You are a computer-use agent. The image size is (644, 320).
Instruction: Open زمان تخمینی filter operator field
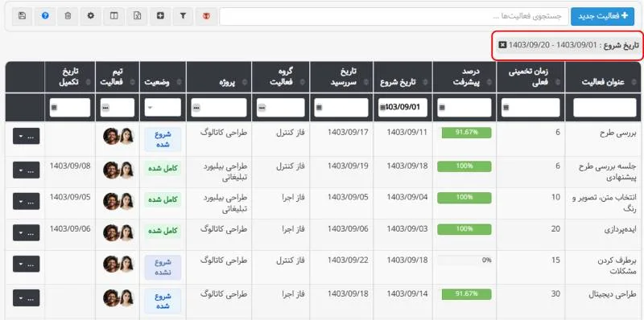point(530,108)
